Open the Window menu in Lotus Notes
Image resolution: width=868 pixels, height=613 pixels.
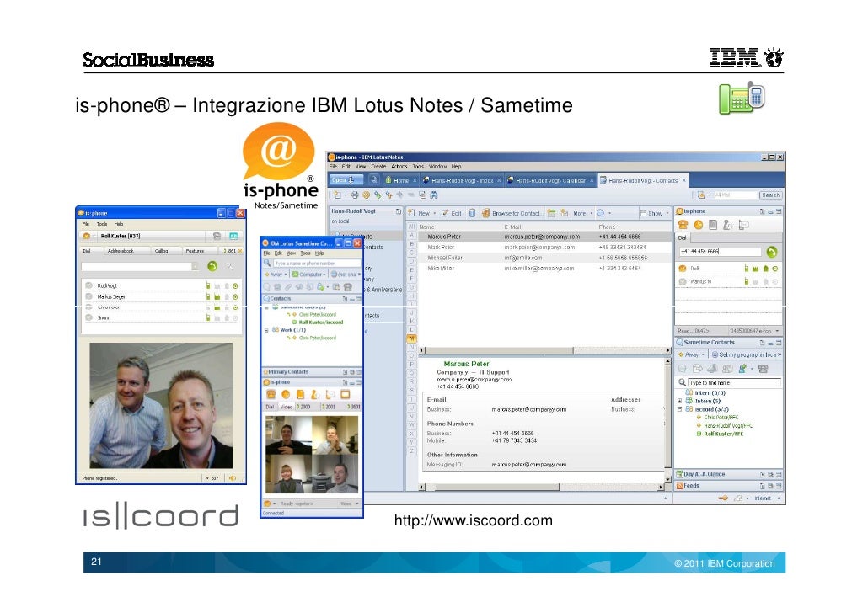437,167
